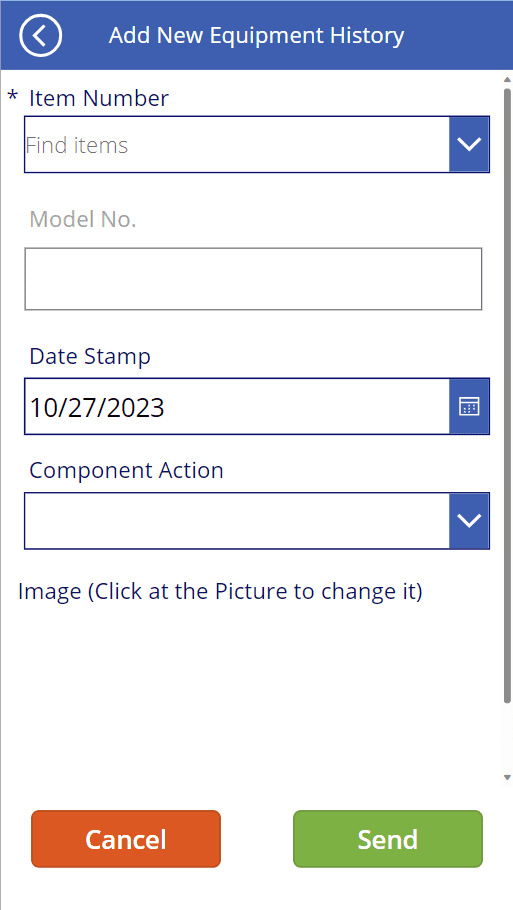The image size is (513, 910).
Task: Open the calendar picker for Date Stamp
Action: coord(469,406)
